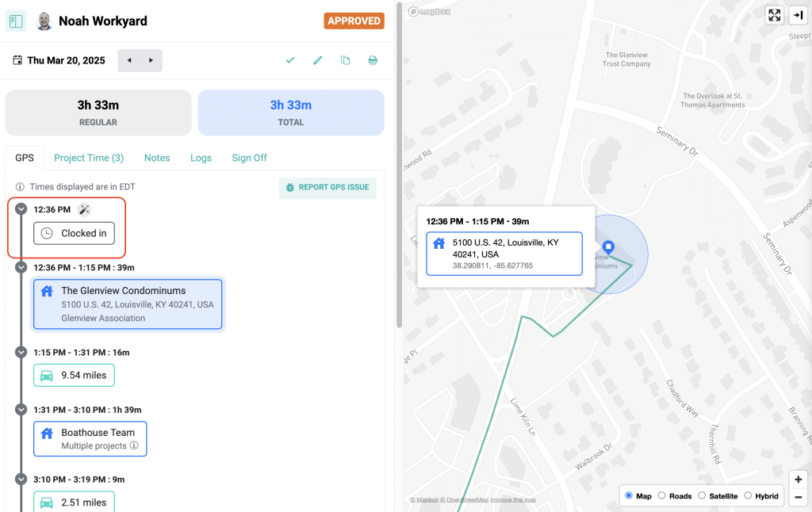
Task: Open the Sign Off tab
Action: (250, 158)
